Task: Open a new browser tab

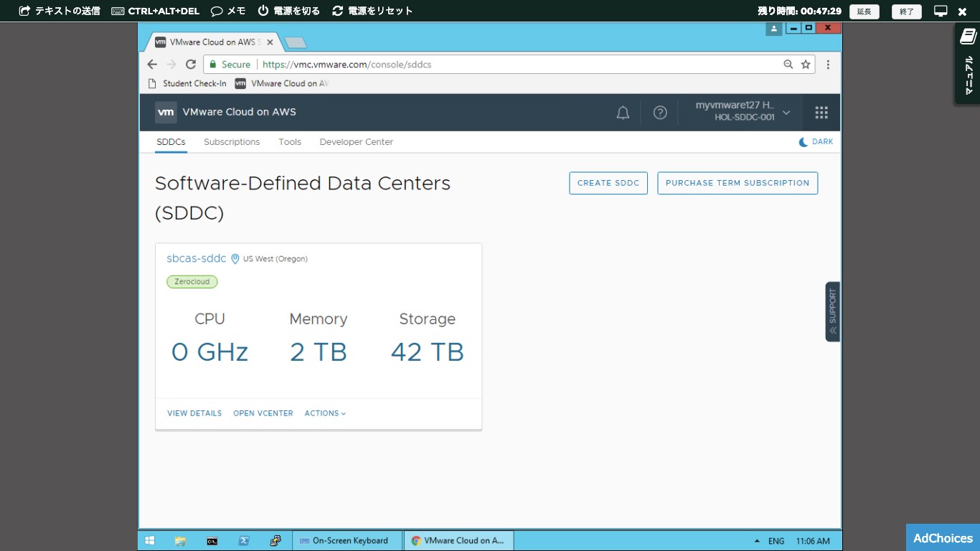Action: (296, 43)
